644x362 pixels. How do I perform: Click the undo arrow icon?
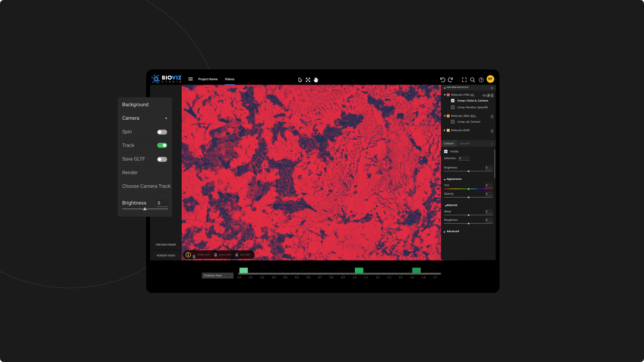pos(442,80)
